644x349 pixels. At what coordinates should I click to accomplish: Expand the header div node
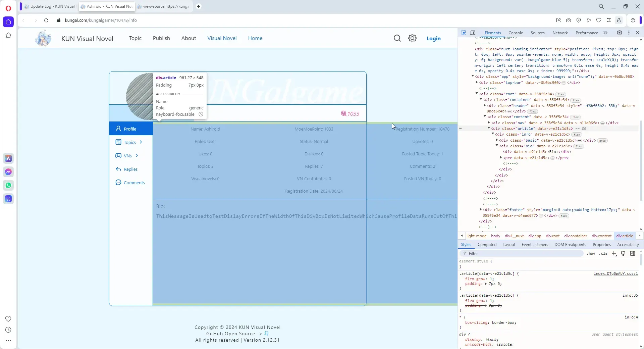tap(485, 105)
